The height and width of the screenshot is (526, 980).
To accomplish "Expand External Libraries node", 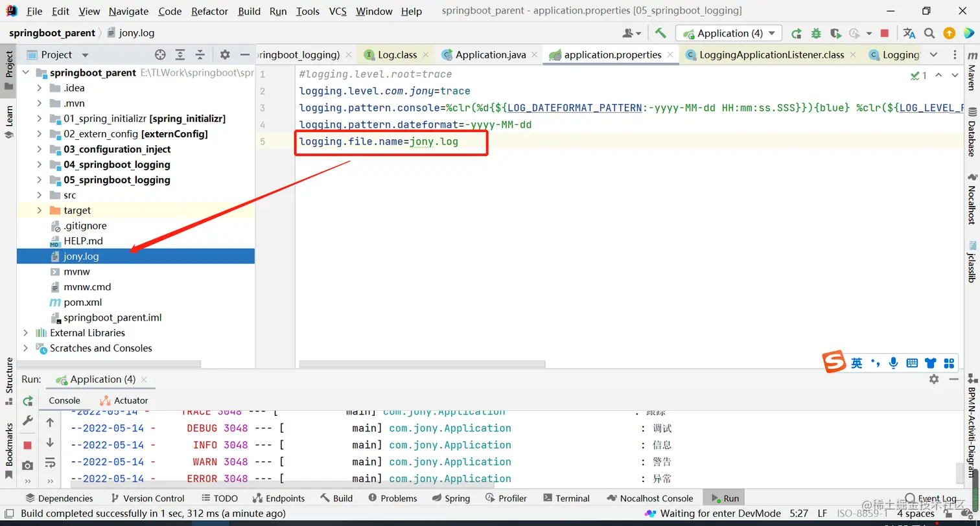I will (25, 333).
